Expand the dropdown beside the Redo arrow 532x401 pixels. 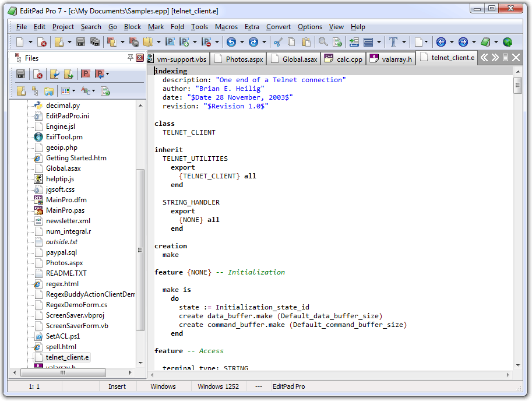[264, 42]
